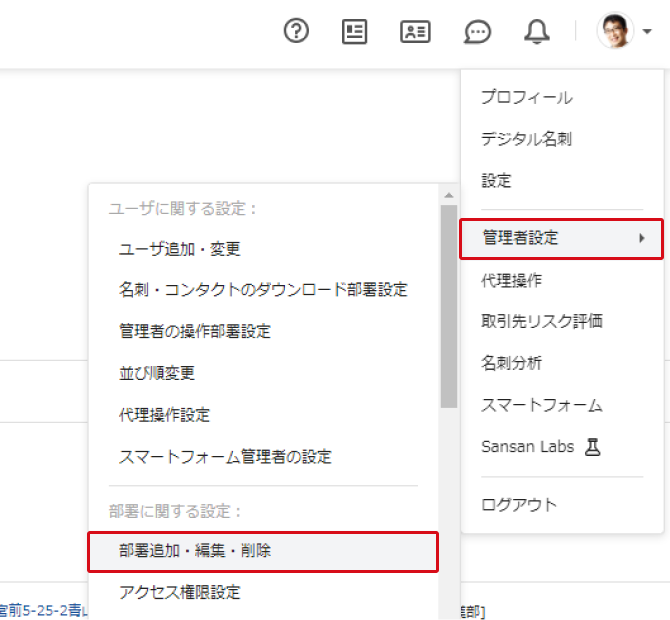
Task: Click the help question mark icon
Action: [296, 31]
